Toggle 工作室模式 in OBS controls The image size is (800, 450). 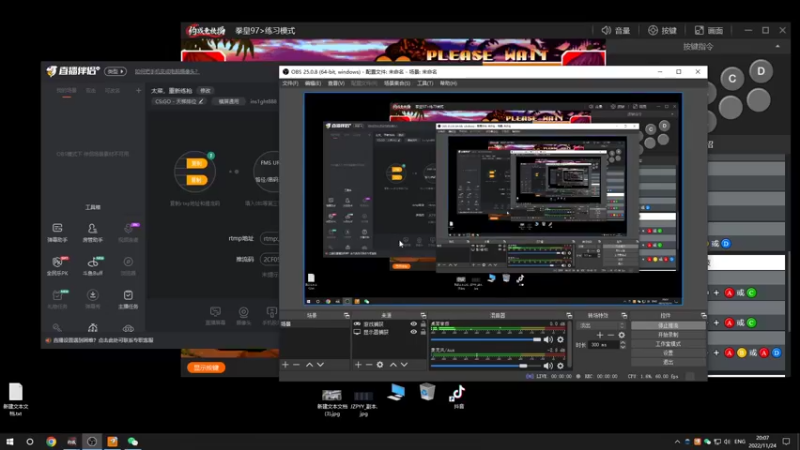668,344
